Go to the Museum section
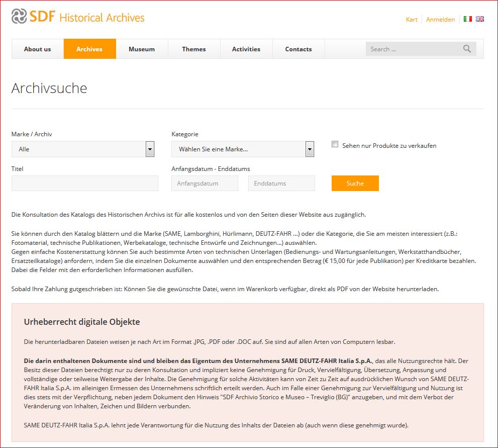Viewport: 498px width, 448px height. click(142, 49)
